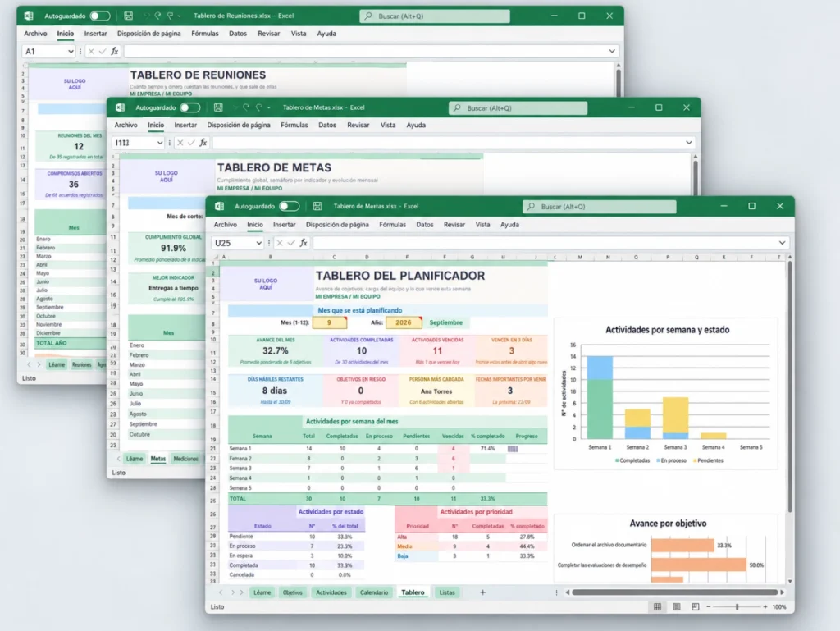
Task: Toggle Autoguardado in the Planificador window
Action: point(289,206)
